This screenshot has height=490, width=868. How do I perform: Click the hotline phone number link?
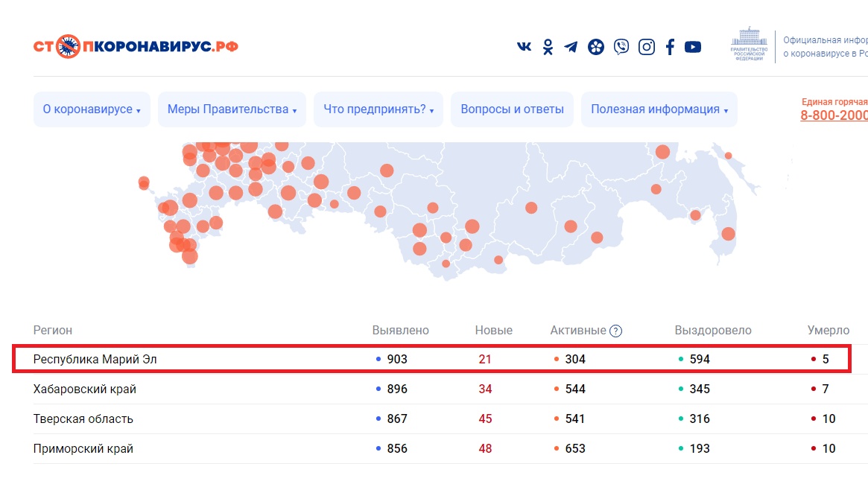click(x=834, y=115)
